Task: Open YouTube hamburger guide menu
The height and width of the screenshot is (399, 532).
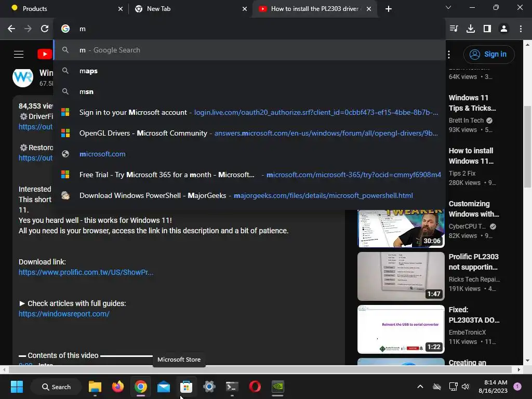Action: click(x=19, y=54)
